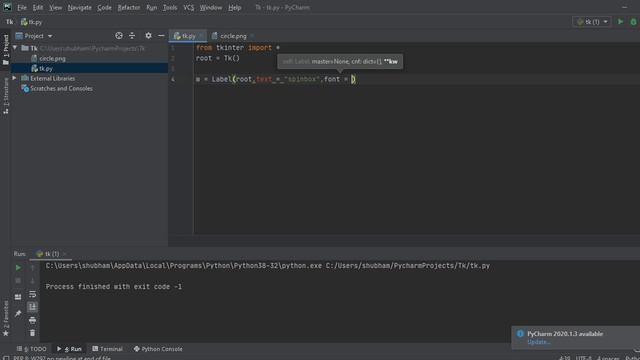The height and width of the screenshot is (360, 640).
Task: Open the Edit menu
Action: pos(38,7)
